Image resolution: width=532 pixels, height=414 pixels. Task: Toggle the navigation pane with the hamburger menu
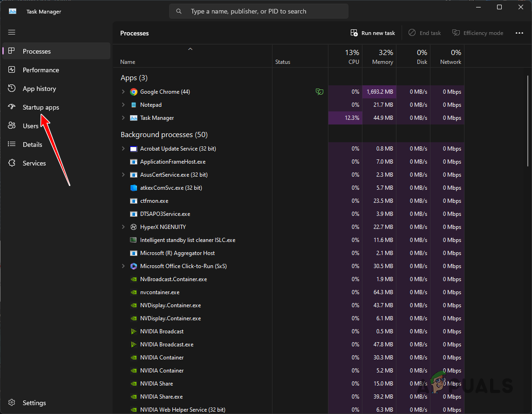11,32
